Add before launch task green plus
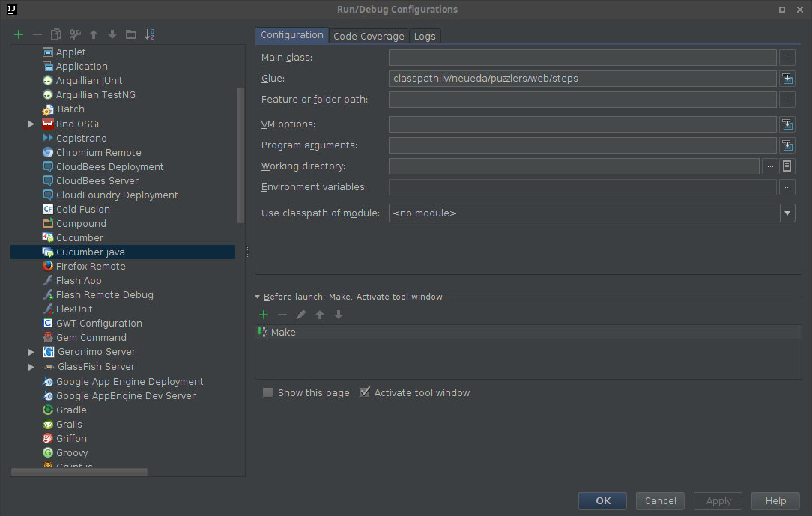The height and width of the screenshot is (516, 812). 264,315
